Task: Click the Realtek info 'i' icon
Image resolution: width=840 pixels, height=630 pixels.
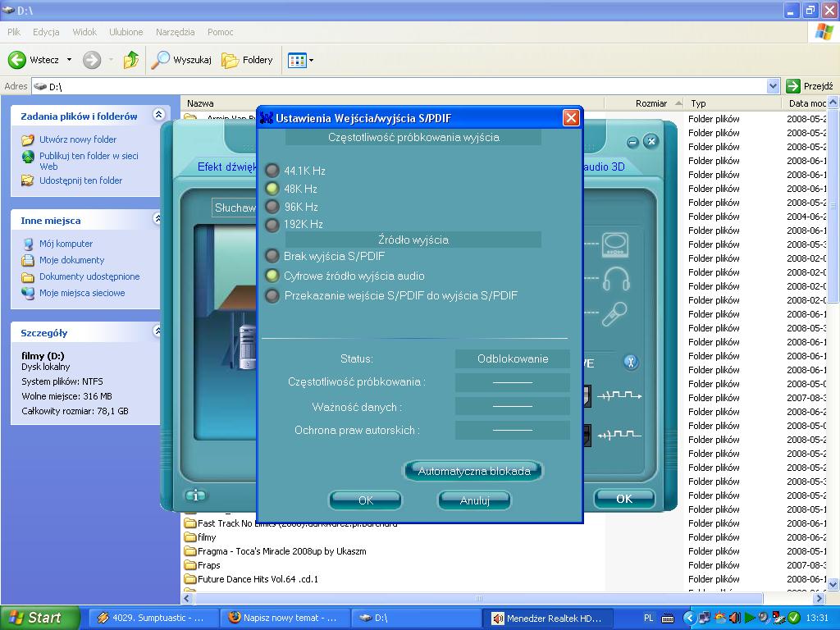Action: pyautogui.click(x=195, y=495)
